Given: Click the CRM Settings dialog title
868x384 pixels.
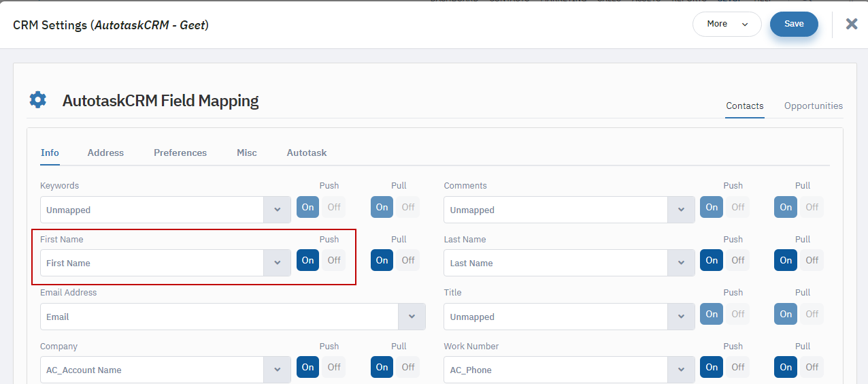Looking at the screenshot, I should point(111,25).
